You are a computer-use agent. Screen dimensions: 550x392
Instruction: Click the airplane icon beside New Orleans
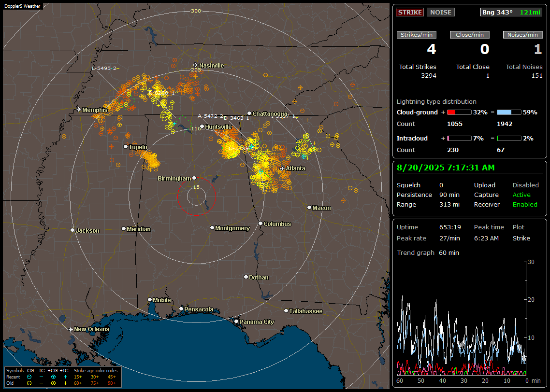point(71,329)
